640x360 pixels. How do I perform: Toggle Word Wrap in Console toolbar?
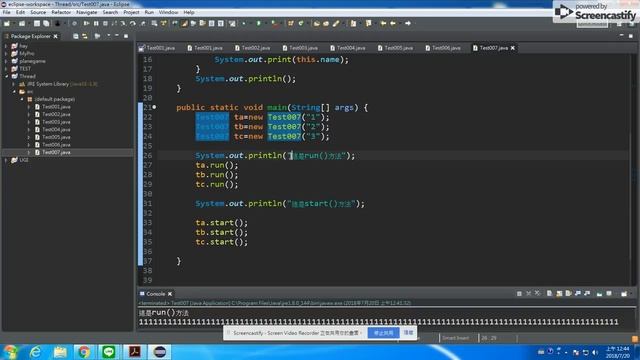[x=569, y=293]
